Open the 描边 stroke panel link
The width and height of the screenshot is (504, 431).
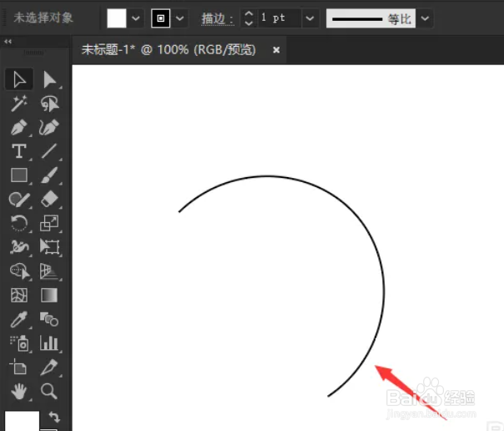217,18
